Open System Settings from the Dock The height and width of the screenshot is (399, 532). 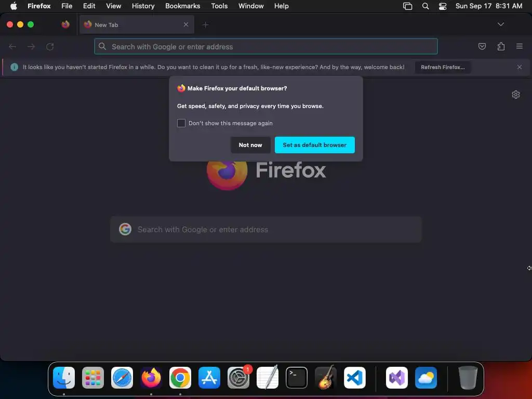[238, 378]
